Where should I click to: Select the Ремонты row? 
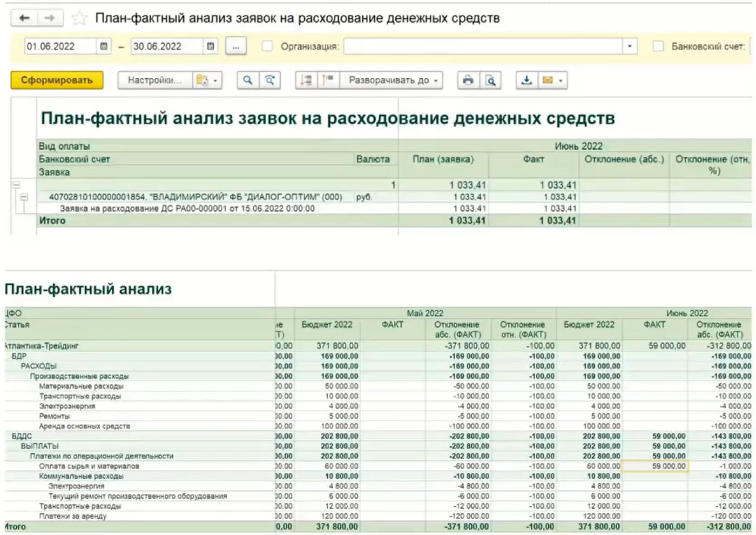54,416
